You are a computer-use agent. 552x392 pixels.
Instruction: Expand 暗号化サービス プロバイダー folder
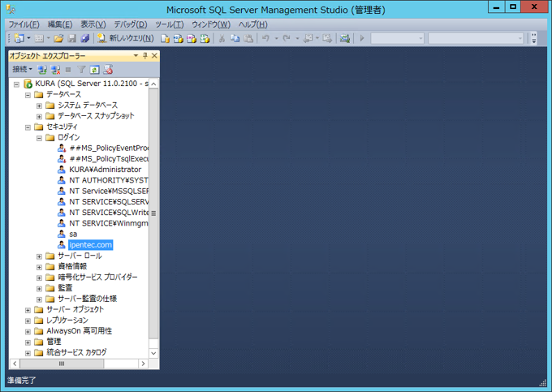[x=39, y=278]
